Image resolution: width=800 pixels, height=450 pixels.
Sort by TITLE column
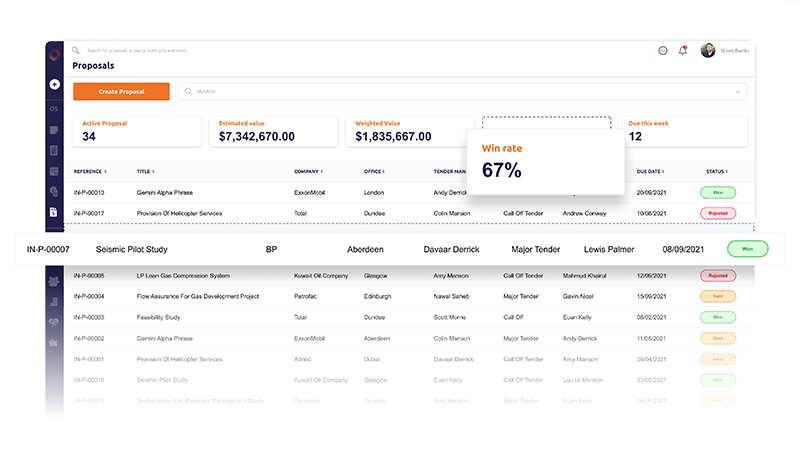point(145,171)
